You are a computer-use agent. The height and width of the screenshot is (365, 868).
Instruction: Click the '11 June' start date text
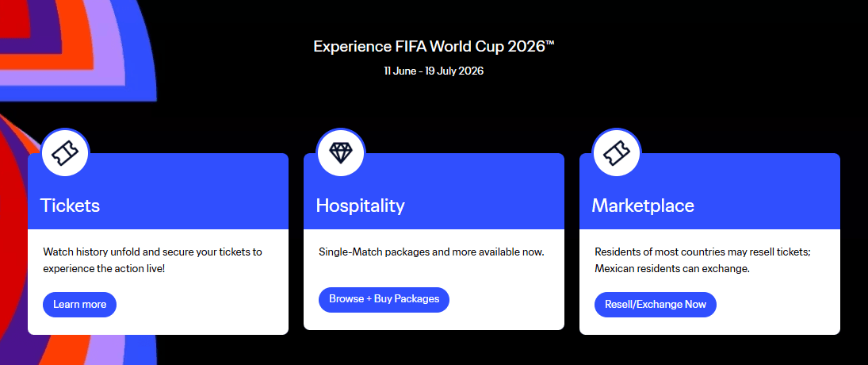[x=398, y=71]
